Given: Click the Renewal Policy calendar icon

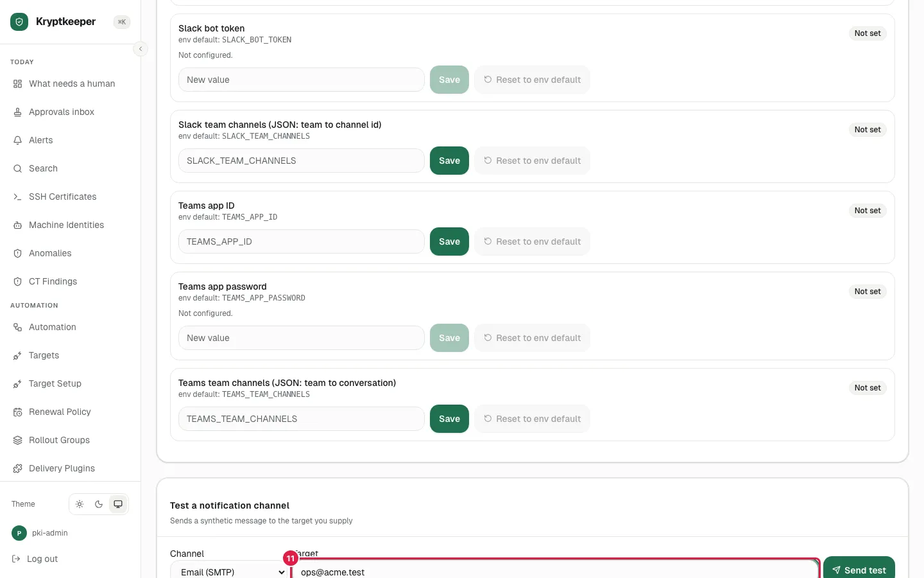Looking at the screenshot, I should point(17,412).
